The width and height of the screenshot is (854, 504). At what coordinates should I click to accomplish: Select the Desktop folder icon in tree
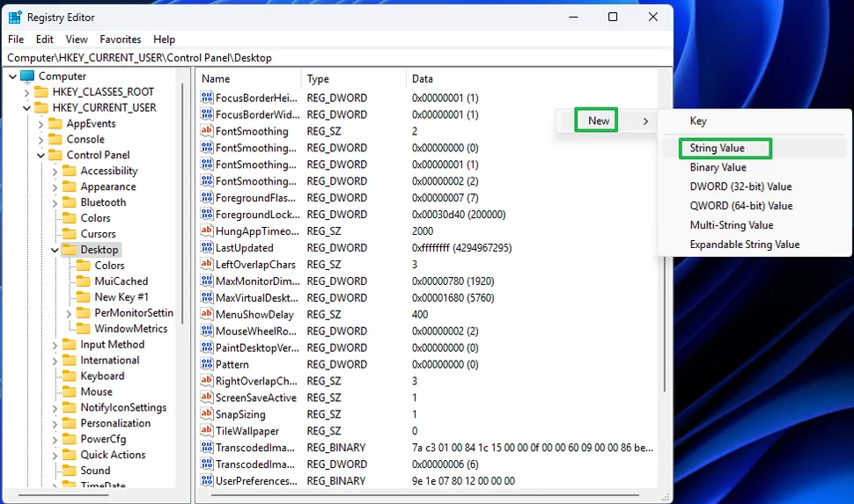70,250
